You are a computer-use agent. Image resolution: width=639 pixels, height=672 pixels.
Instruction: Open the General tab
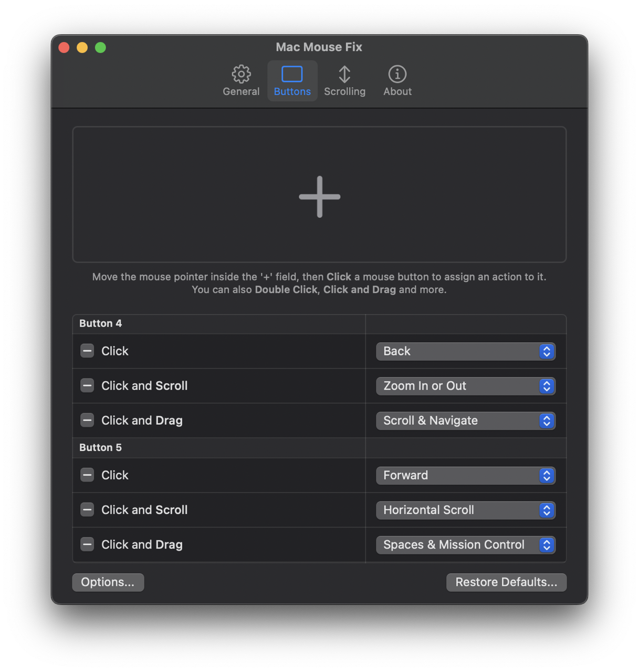click(241, 81)
